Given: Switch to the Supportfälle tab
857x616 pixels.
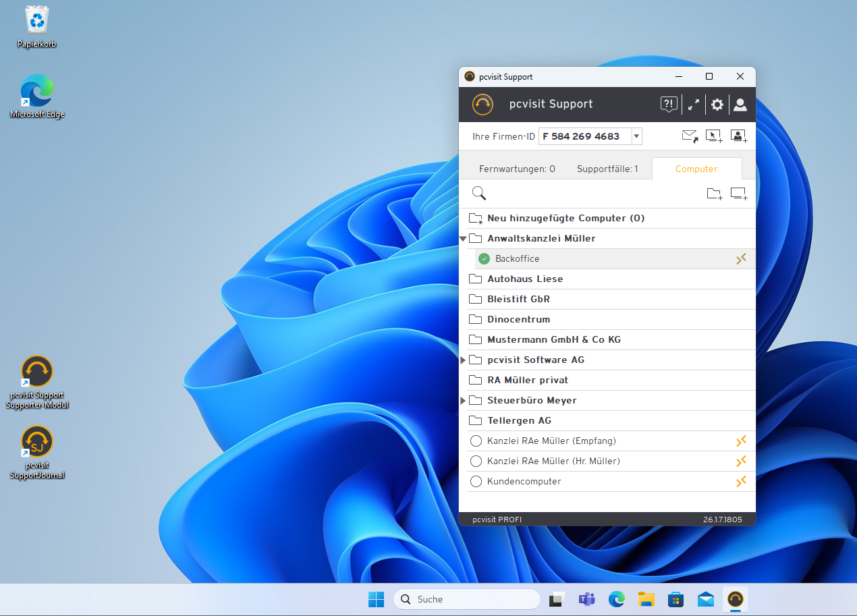Looking at the screenshot, I should [x=607, y=169].
